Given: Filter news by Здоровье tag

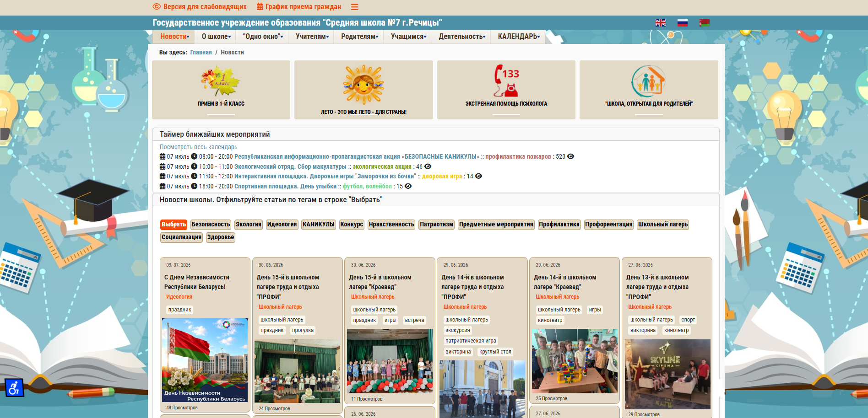Looking at the screenshot, I should coord(220,237).
